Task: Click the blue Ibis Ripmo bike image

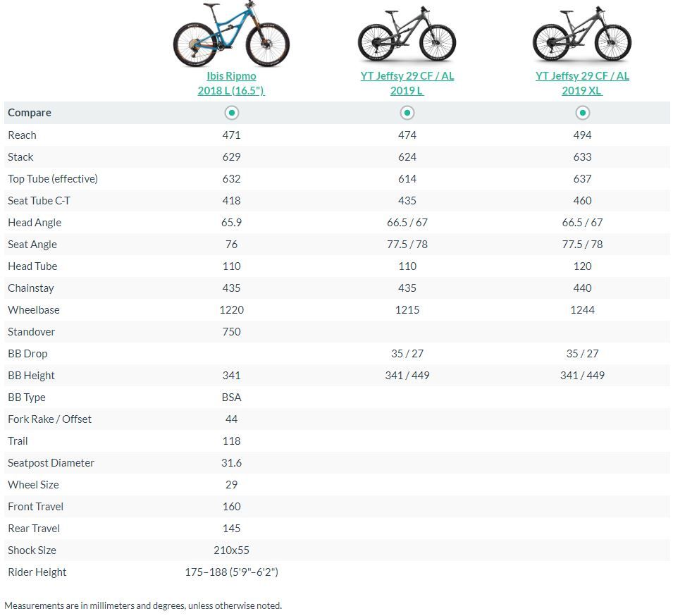Action: tap(231, 35)
